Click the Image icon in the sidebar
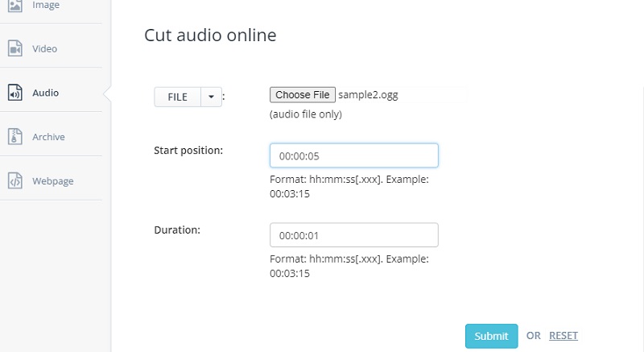 tap(14, 6)
